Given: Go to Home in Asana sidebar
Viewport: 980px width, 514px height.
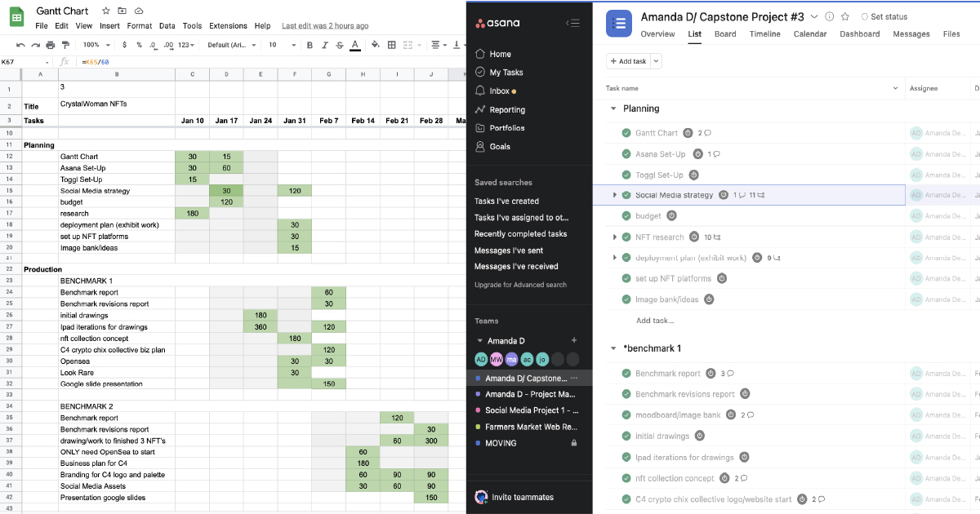Looking at the screenshot, I should click(493, 54).
